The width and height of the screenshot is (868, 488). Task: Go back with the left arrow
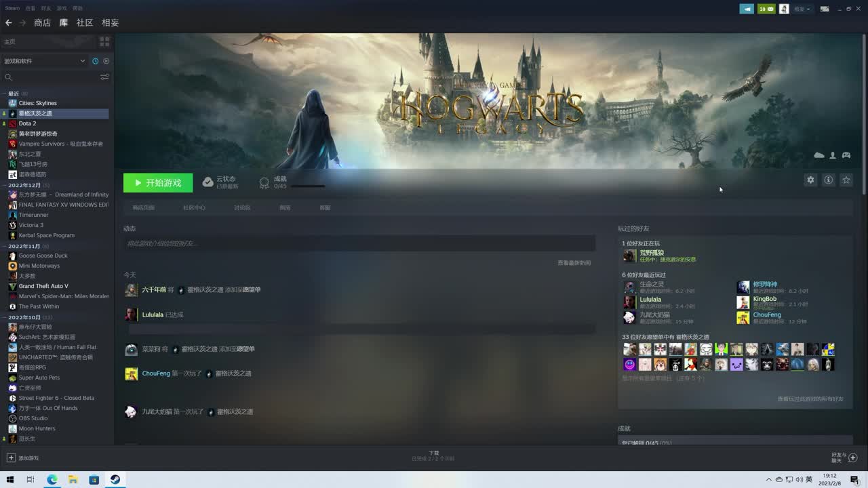click(8, 22)
